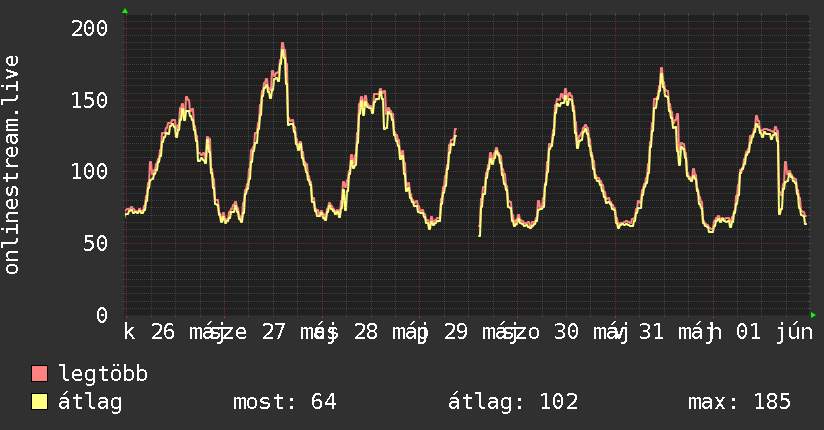The height and width of the screenshot is (430, 824).
Task: Select the legtöbb legend label
Action: tap(103, 374)
